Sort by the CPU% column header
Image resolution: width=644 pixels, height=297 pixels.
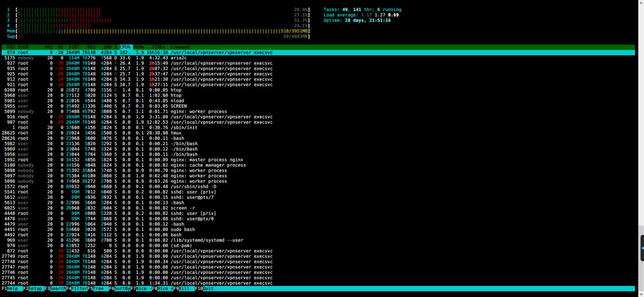[x=125, y=47]
